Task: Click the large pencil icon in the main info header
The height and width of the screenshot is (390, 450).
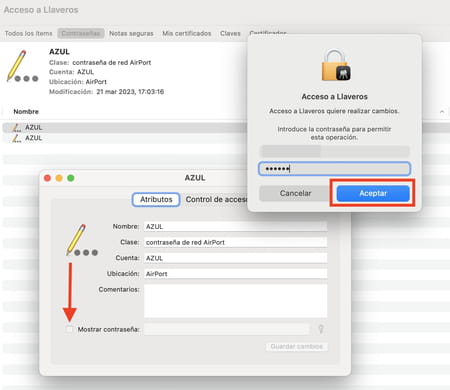Action: [x=22, y=66]
